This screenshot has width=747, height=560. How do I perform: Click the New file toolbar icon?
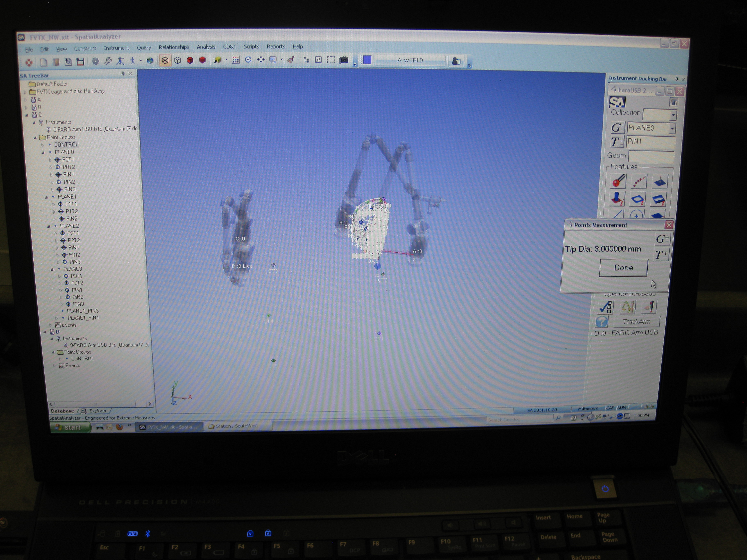click(x=44, y=62)
